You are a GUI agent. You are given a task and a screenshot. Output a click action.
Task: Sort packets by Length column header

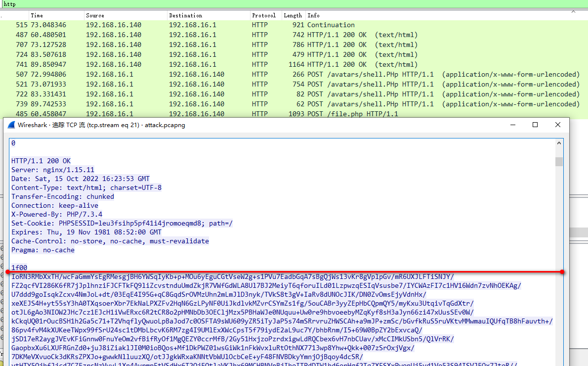[294, 15]
